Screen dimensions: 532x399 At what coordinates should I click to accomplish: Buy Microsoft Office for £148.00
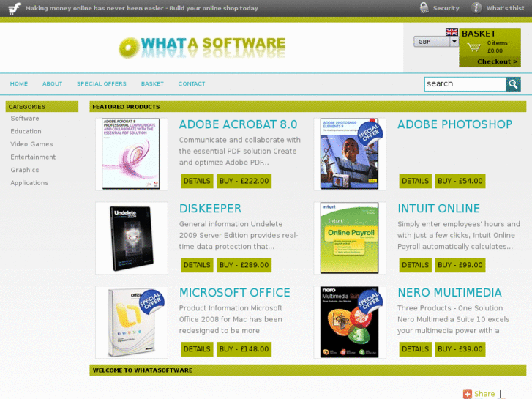244,349
